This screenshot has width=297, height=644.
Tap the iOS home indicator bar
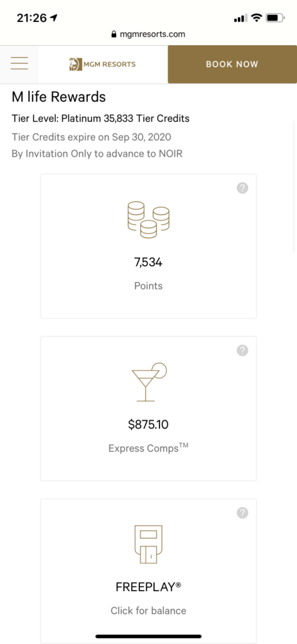coord(148,636)
